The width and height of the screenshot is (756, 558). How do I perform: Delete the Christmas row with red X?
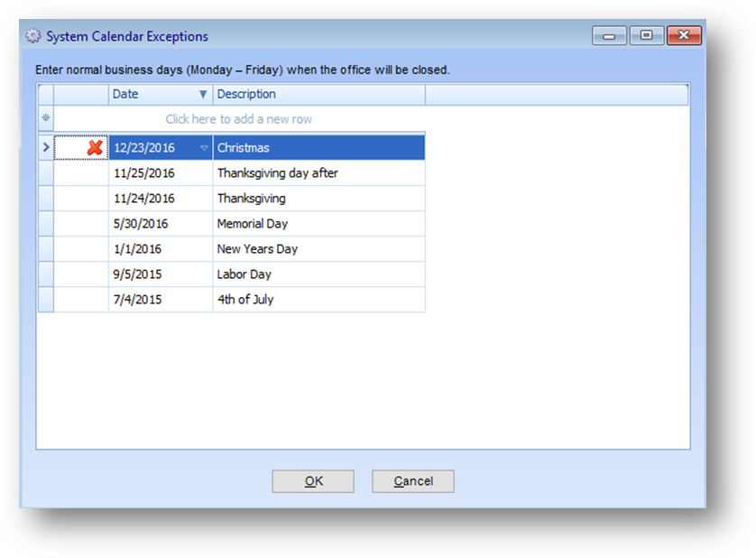point(95,148)
